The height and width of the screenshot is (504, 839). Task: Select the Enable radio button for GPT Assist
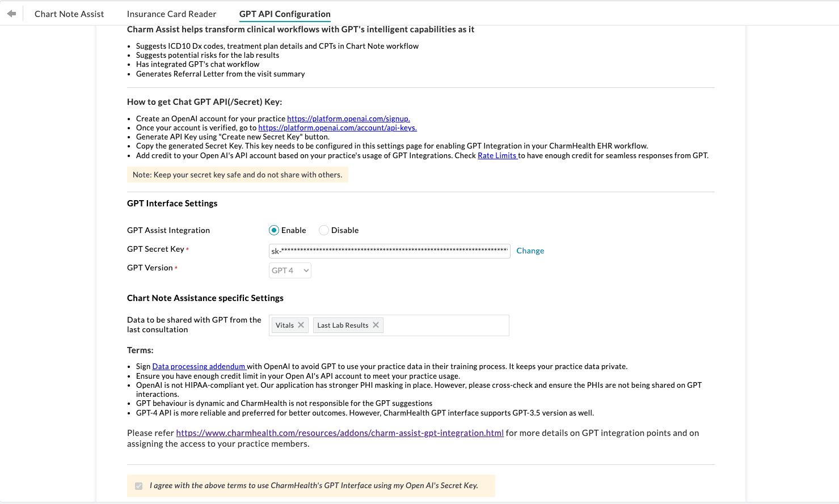point(273,230)
